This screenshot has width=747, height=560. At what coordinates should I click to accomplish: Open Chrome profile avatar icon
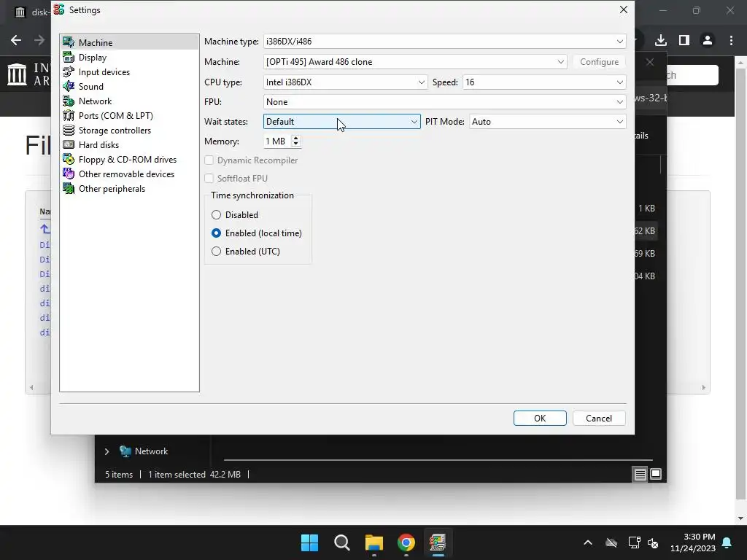click(x=708, y=40)
